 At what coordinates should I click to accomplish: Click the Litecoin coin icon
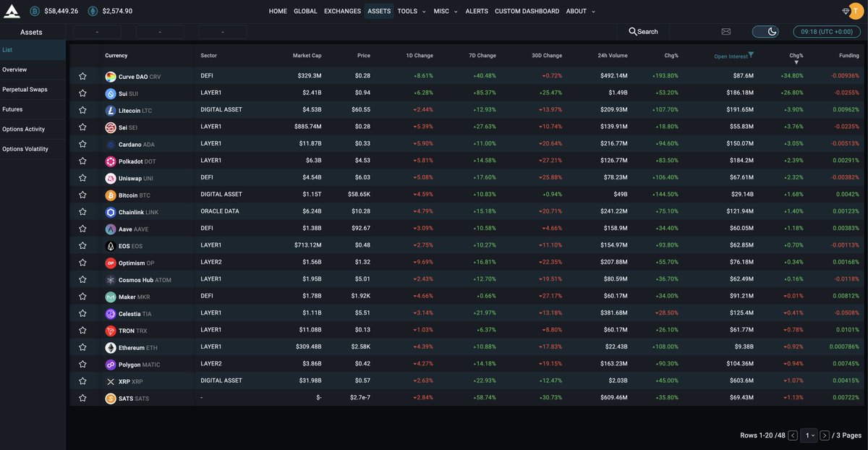(x=111, y=110)
